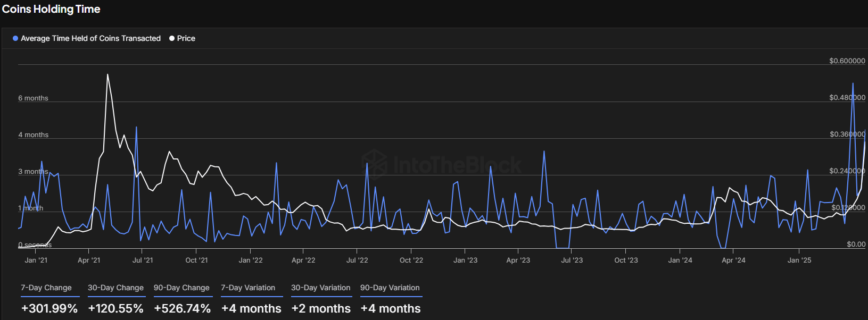The width and height of the screenshot is (868, 320).
Task: Click the Jan '21 date label
Action: pyautogui.click(x=36, y=260)
